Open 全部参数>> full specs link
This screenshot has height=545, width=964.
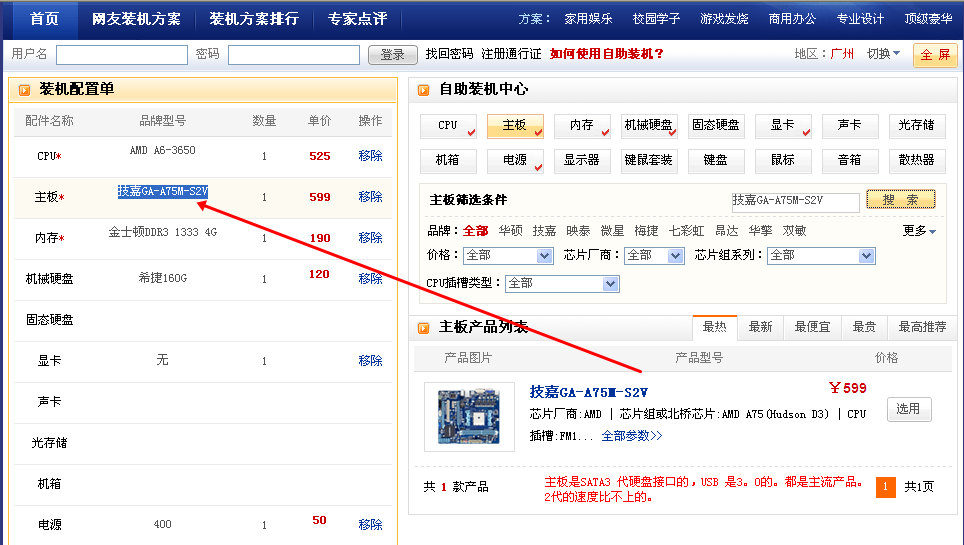(631, 436)
